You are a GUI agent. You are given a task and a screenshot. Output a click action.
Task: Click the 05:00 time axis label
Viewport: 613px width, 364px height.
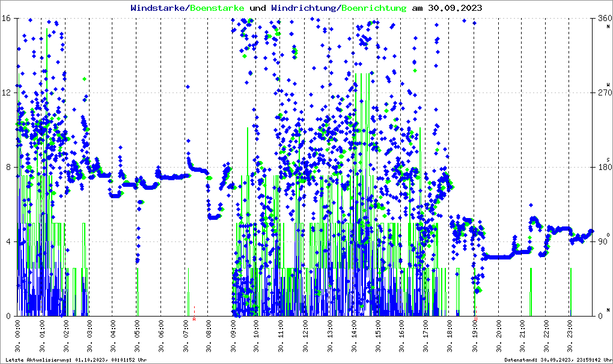click(137, 336)
